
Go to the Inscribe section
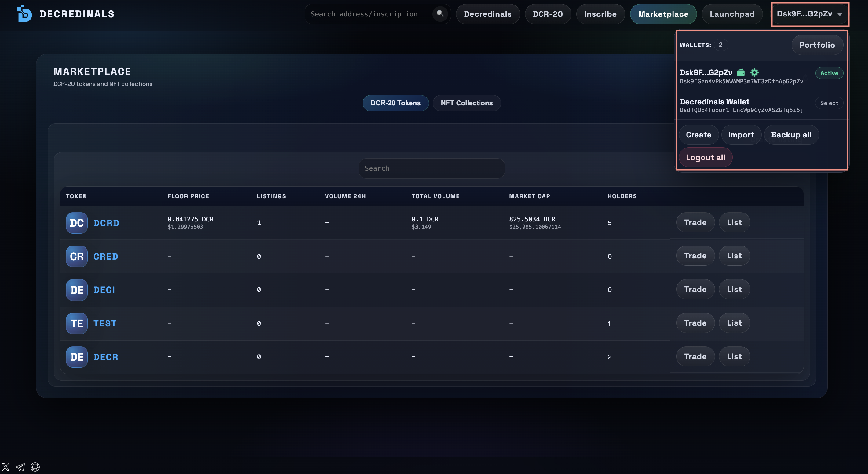pyautogui.click(x=600, y=14)
